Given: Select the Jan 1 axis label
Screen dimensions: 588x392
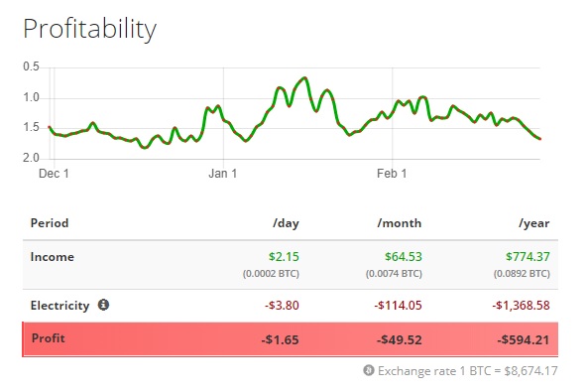Looking at the screenshot, I should coord(223,174).
